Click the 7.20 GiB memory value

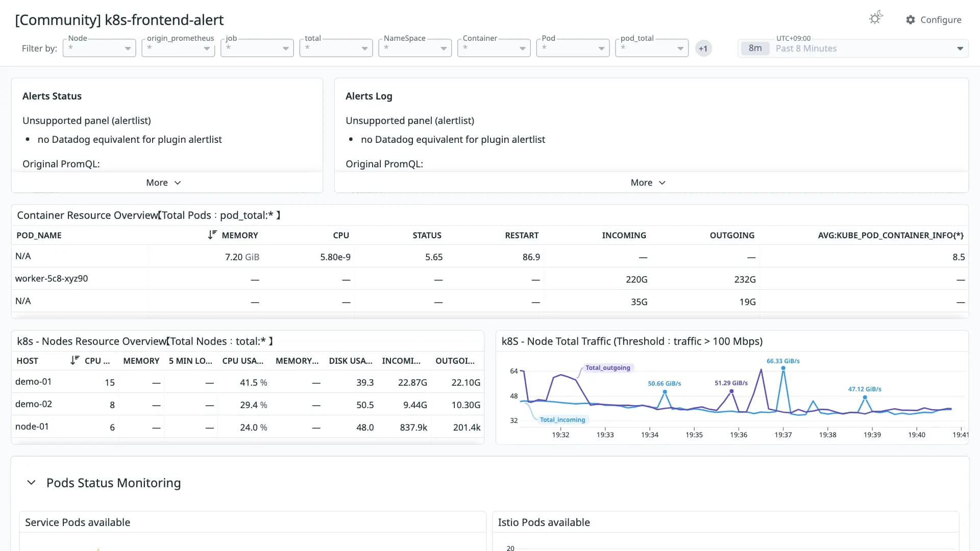(x=242, y=257)
